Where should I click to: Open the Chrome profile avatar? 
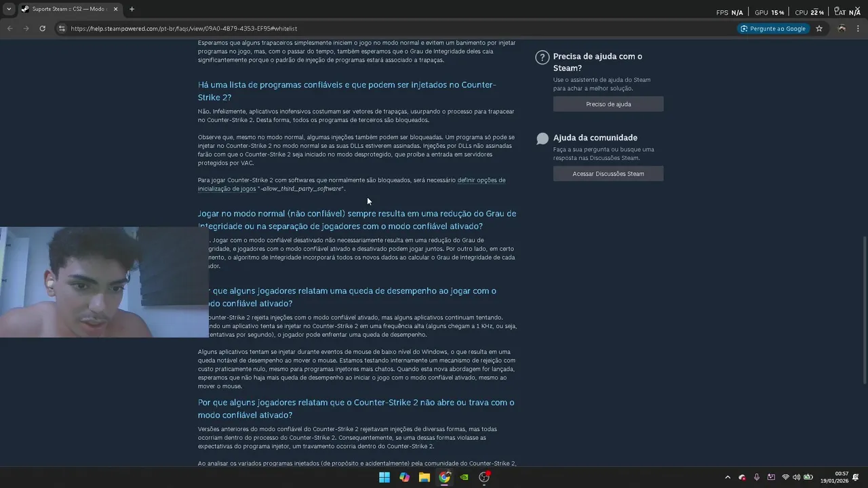(x=842, y=28)
